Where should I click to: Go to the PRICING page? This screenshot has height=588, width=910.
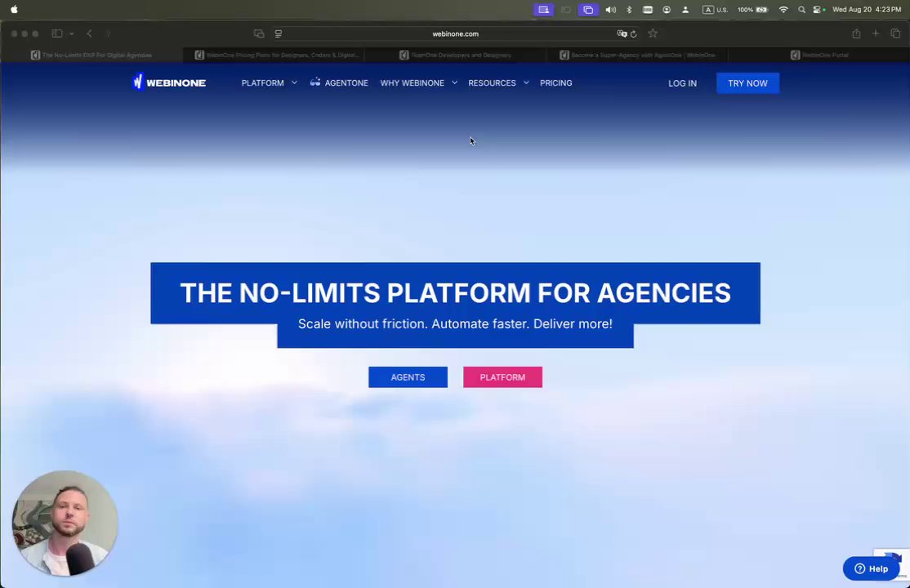pos(556,83)
